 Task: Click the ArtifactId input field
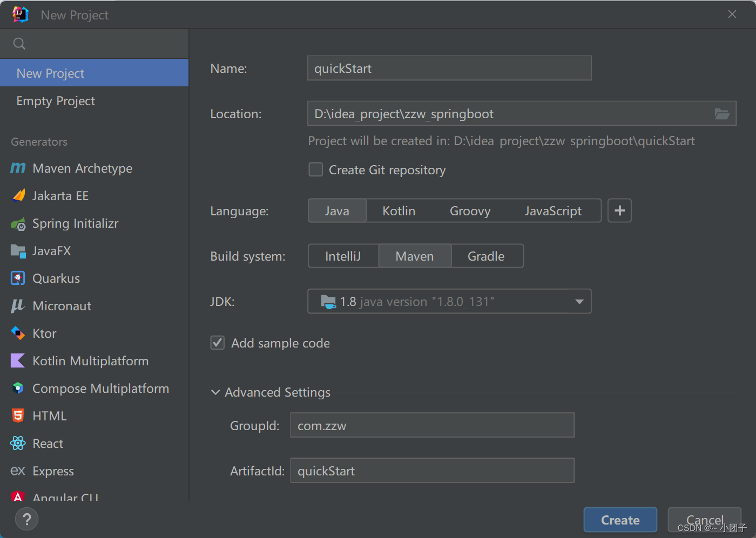click(x=432, y=471)
